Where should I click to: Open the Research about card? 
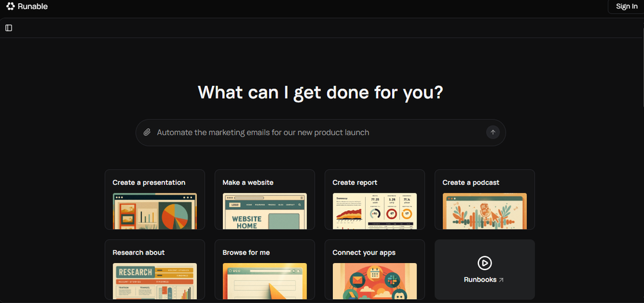(155, 269)
